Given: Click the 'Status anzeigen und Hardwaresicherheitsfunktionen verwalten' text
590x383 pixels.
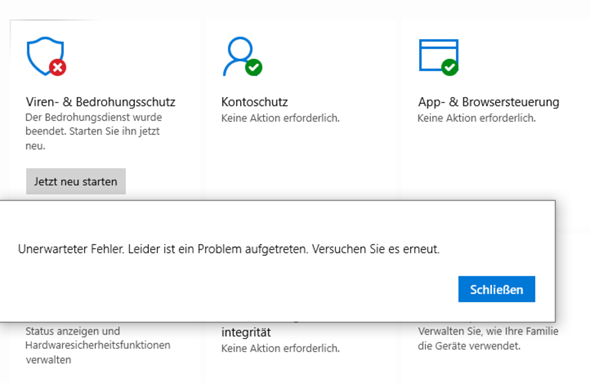Looking at the screenshot, I should point(98,345).
